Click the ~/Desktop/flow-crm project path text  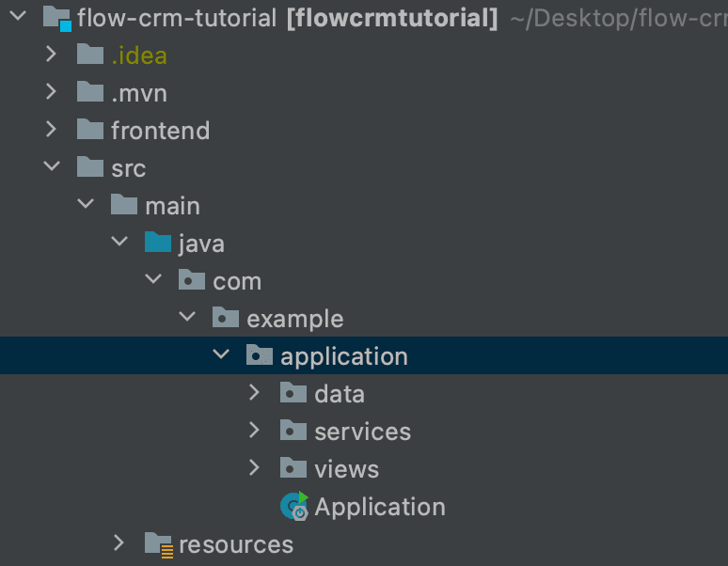pyautogui.click(x=619, y=19)
